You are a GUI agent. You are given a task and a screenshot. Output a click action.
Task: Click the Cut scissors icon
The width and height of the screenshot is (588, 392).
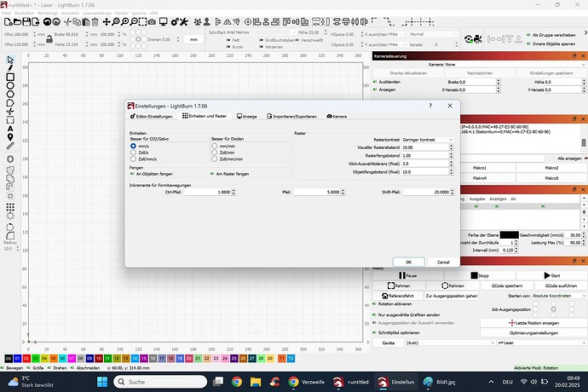(67, 22)
